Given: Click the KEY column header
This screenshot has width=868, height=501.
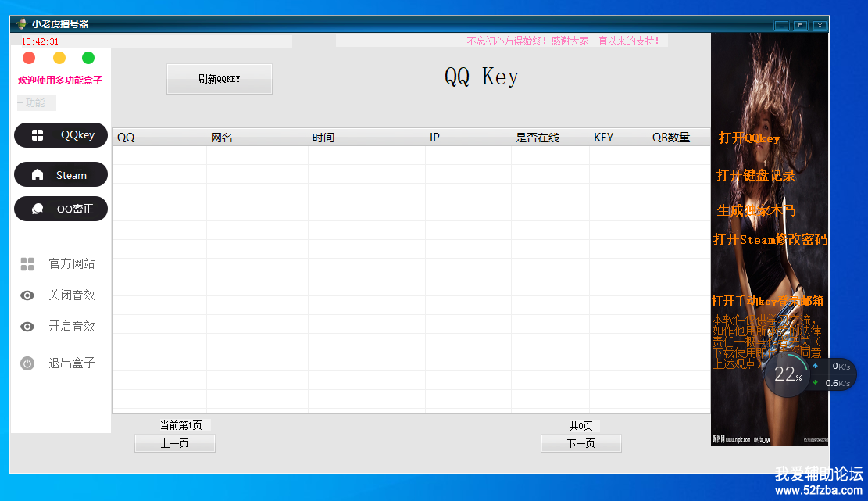Looking at the screenshot, I should click(618, 138).
